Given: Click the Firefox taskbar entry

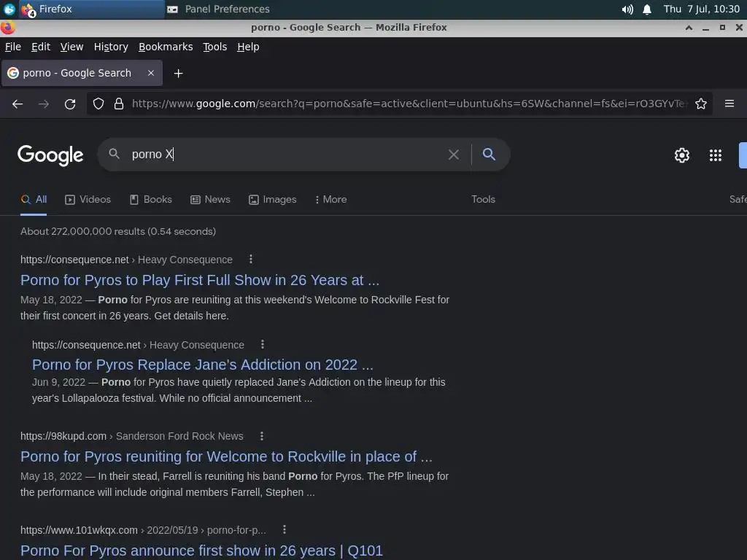Looking at the screenshot, I should pos(91,9).
